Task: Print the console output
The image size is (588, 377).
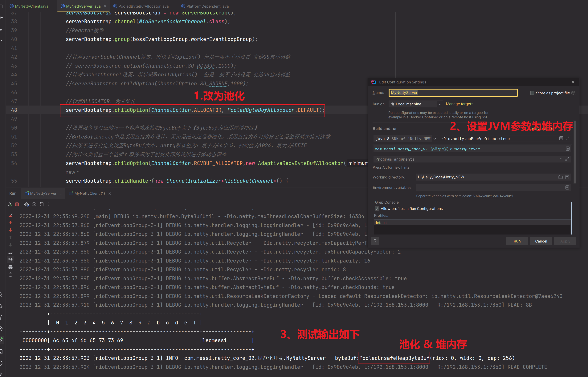Action: coord(10,267)
